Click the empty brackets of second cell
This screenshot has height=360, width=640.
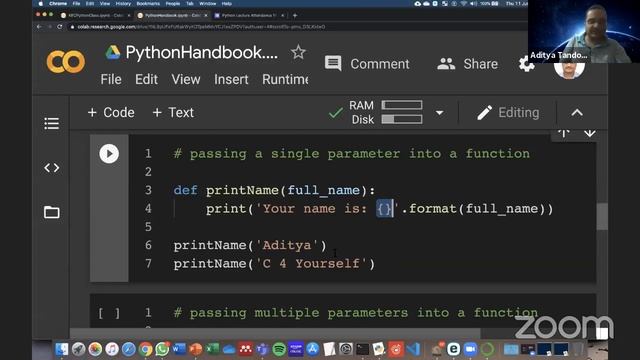[109, 313]
